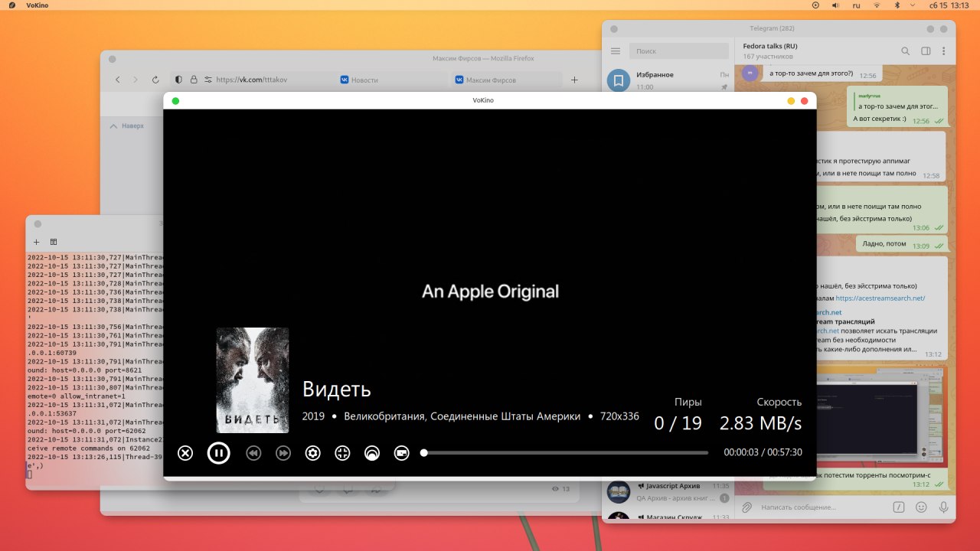The image size is (980, 551).
Task: Click the Telegram Поиск search field
Action: coord(678,51)
